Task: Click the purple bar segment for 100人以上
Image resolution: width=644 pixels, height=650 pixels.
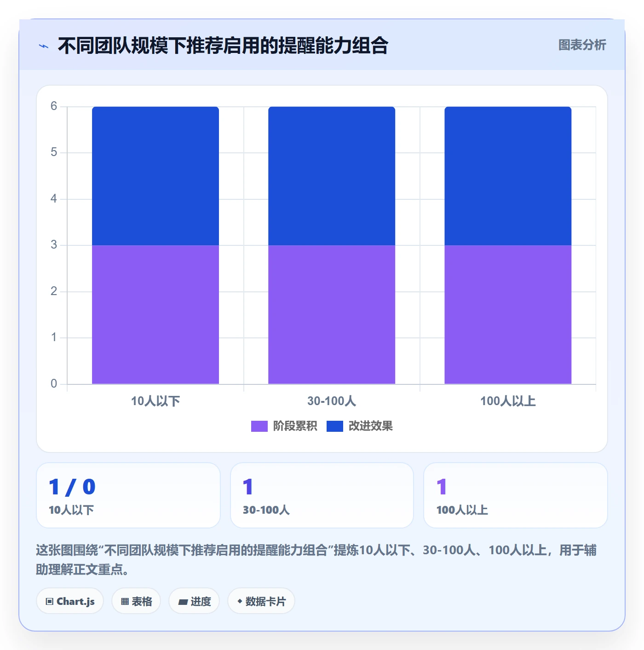Action: click(x=508, y=314)
